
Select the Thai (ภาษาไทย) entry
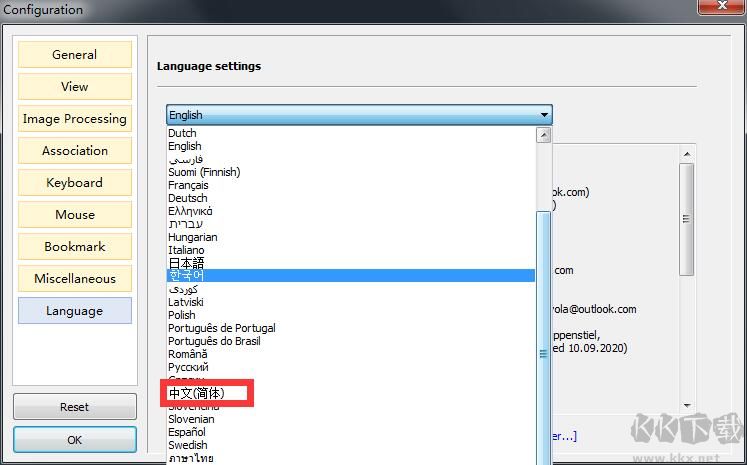coord(351,458)
